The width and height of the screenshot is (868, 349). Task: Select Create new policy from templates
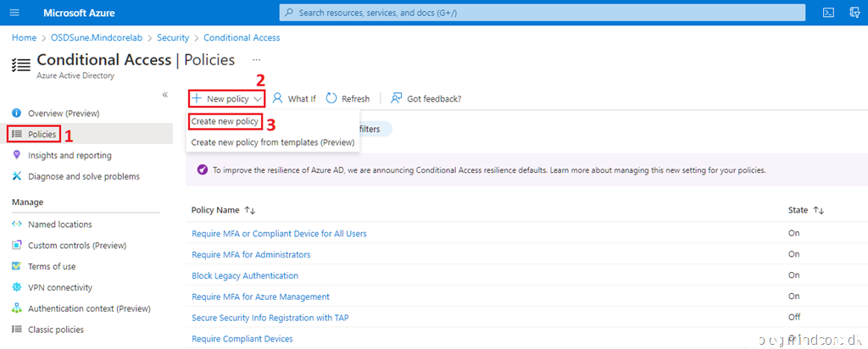tap(273, 142)
